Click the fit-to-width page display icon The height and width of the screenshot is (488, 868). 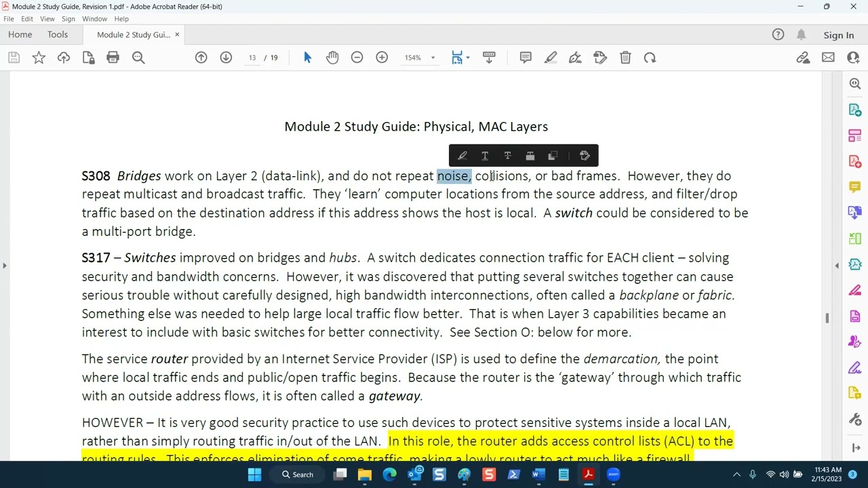(x=456, y=58)
